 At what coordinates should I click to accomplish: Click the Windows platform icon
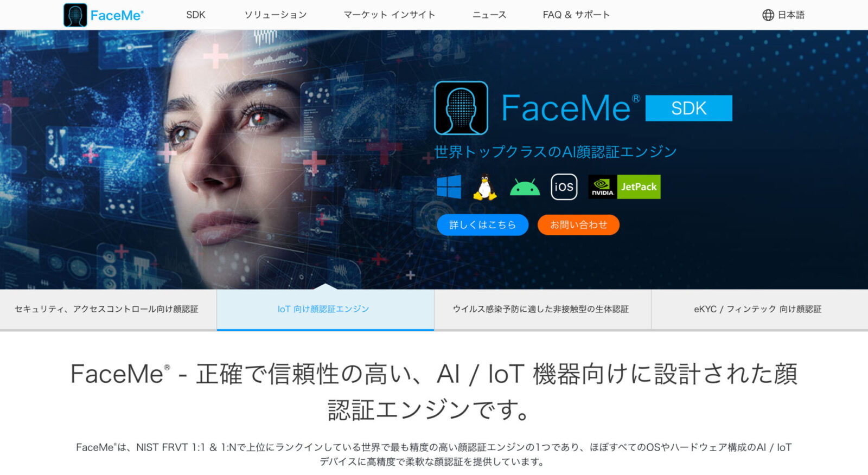click(x=449, y=187)
